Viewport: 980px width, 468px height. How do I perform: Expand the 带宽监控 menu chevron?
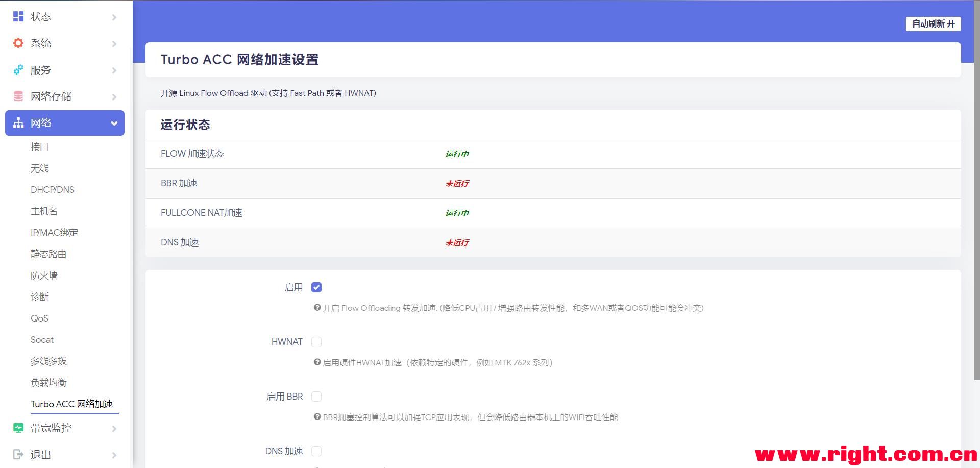[x=114, y=429]
